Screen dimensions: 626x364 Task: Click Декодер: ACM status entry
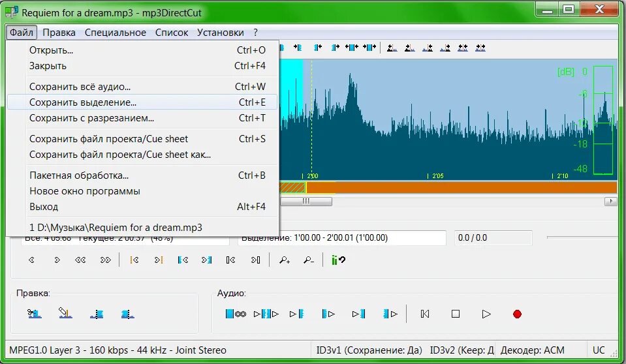point(532,350)
